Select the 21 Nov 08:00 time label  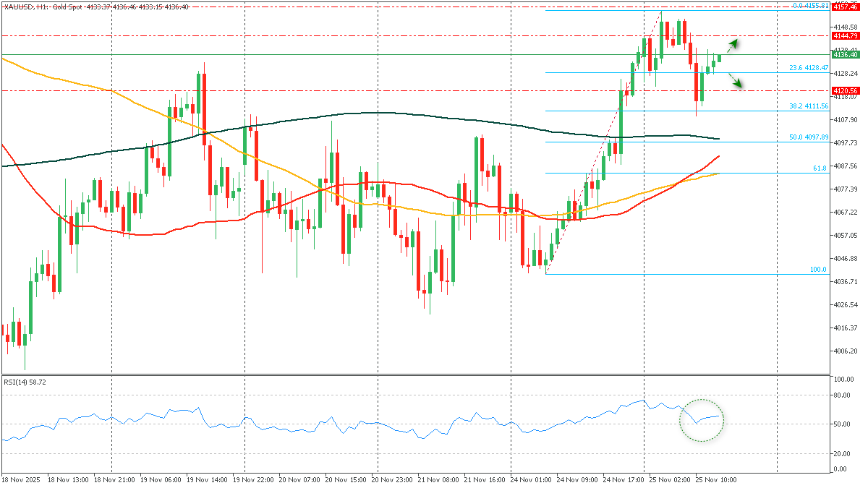click(438, 479)
